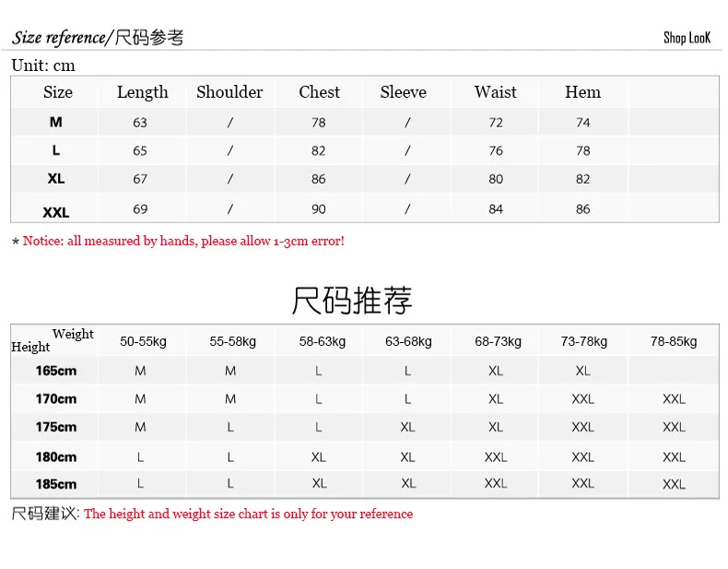Click the Hem column header
The image size is (728, 569).
582,92
